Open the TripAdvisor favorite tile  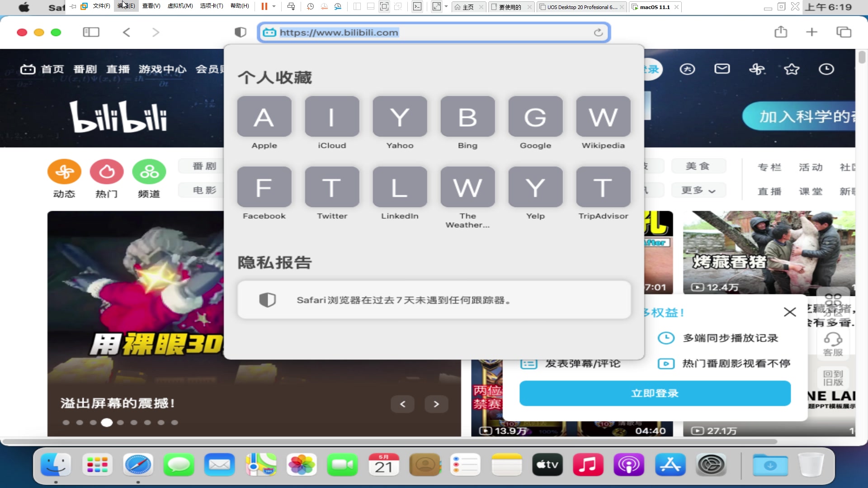[603, 187]
